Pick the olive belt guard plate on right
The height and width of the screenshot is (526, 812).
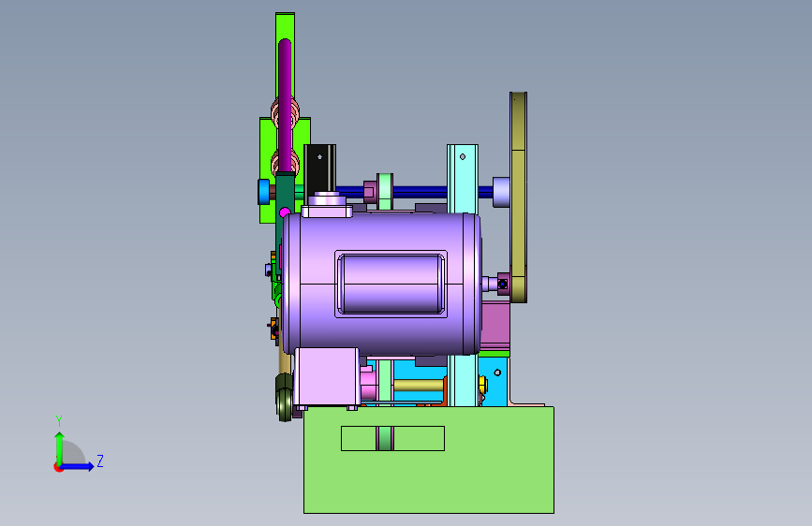(518, 197)
